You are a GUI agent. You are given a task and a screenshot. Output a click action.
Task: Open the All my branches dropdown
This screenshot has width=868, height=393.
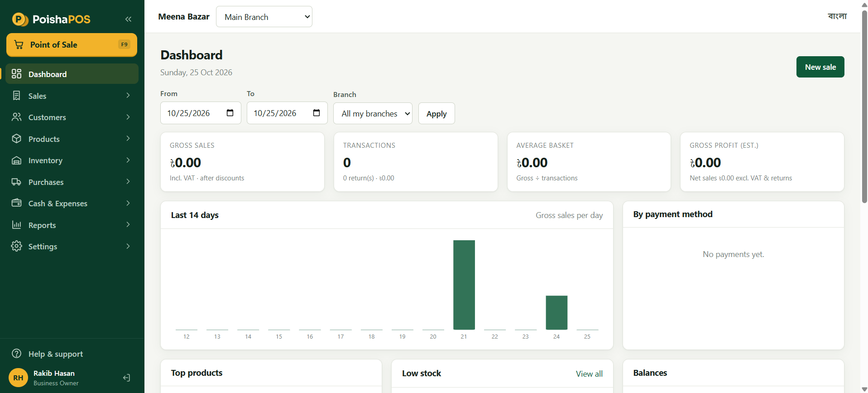point(373,113)
